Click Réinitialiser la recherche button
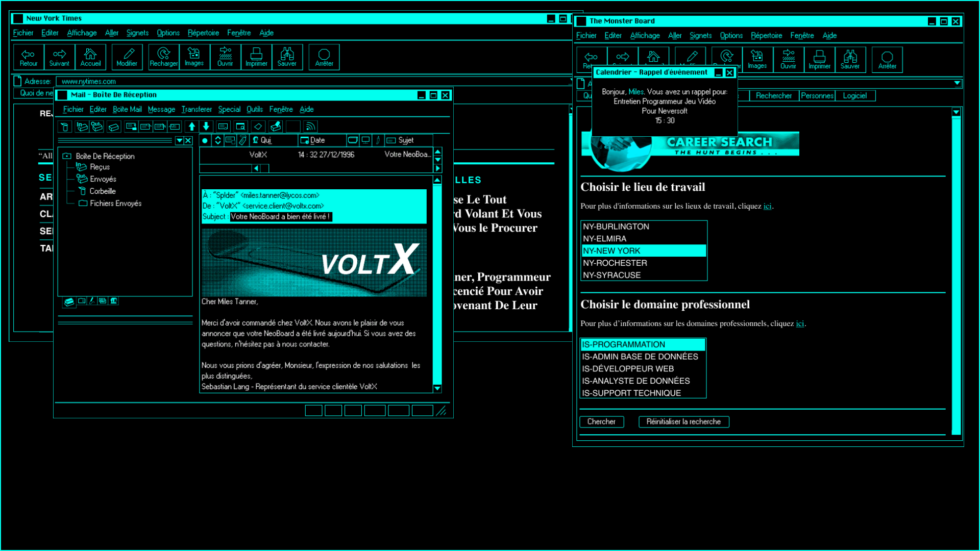The width and height of the screenshot is (980, 551). coord(683,421)
